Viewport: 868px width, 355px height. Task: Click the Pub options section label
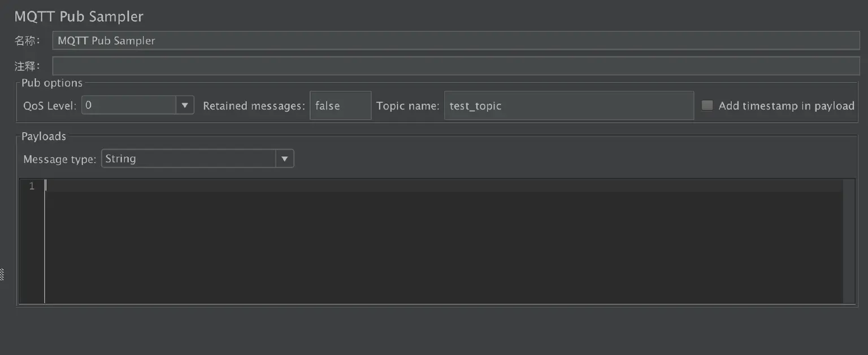(51, 82)
